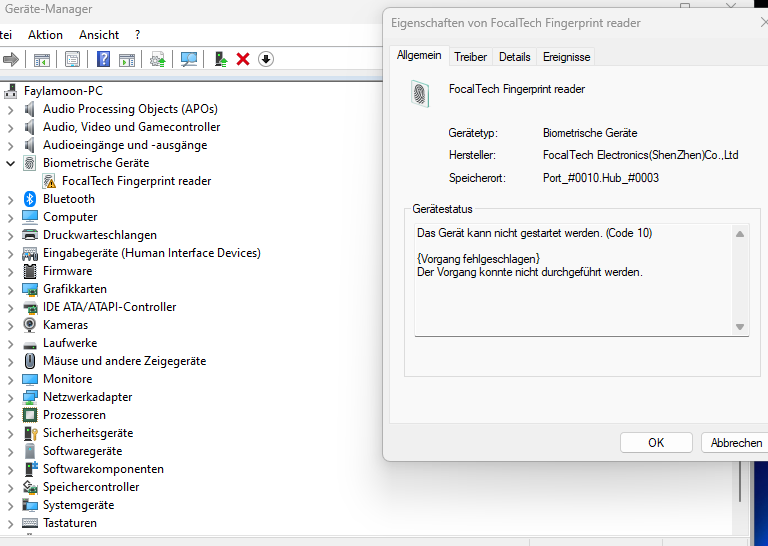Expand Audio Processing Objects (APOs)
The height and width of the screenshot is (546, 768).
coord(10,109)
